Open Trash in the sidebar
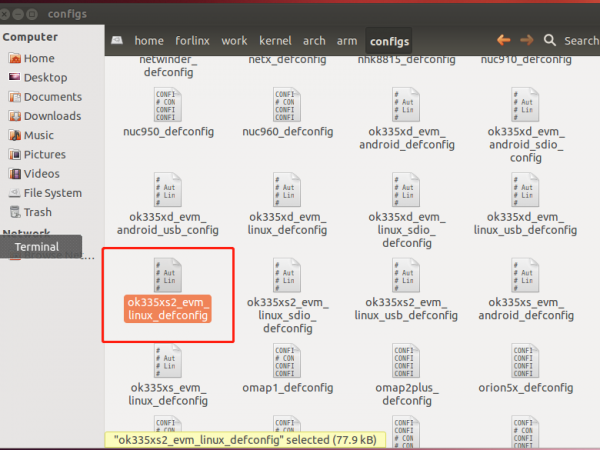The image size is (600, 450). click(x=38, y=212)
